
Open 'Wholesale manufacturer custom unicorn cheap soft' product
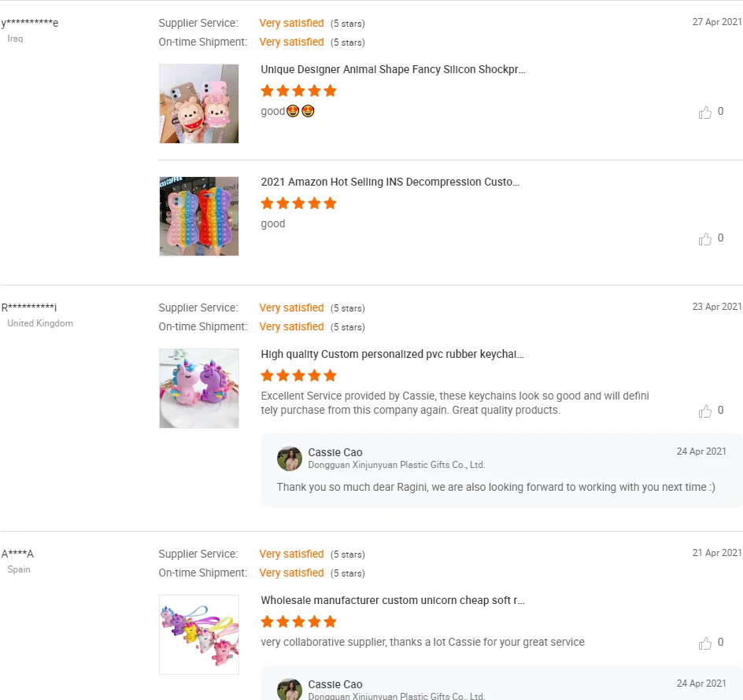392,601
